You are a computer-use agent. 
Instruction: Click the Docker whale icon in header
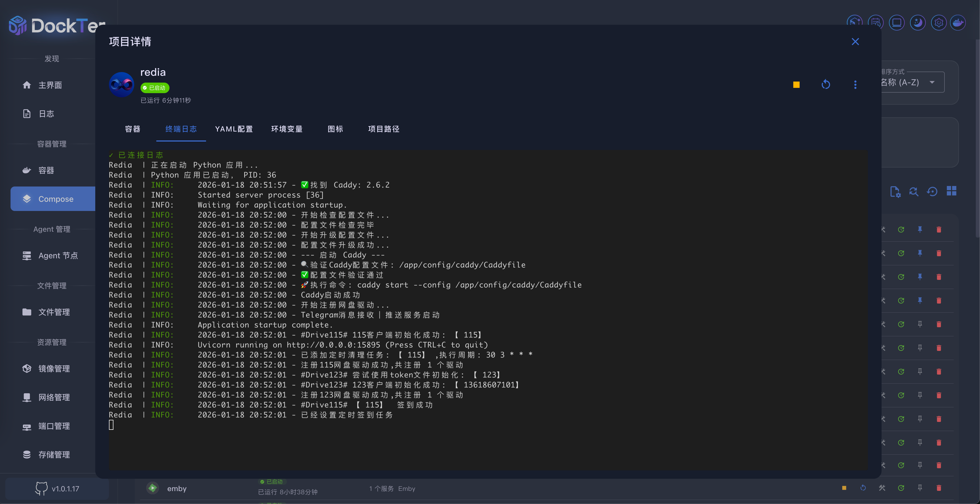pos(958,23)
